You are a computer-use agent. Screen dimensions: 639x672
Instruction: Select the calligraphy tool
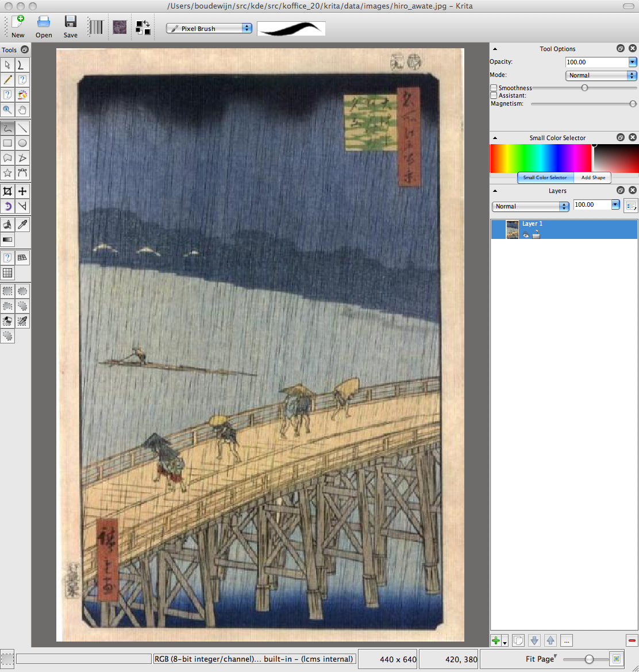22,65
